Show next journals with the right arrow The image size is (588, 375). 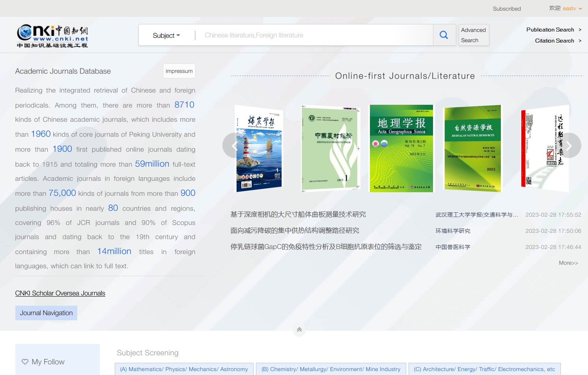coord(569,146)
